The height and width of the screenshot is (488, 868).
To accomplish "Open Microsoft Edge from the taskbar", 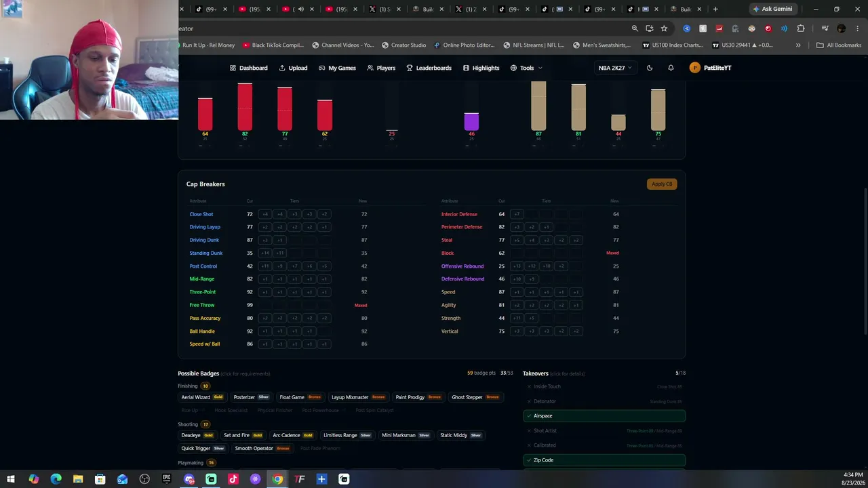I will (x=56, y=479).
